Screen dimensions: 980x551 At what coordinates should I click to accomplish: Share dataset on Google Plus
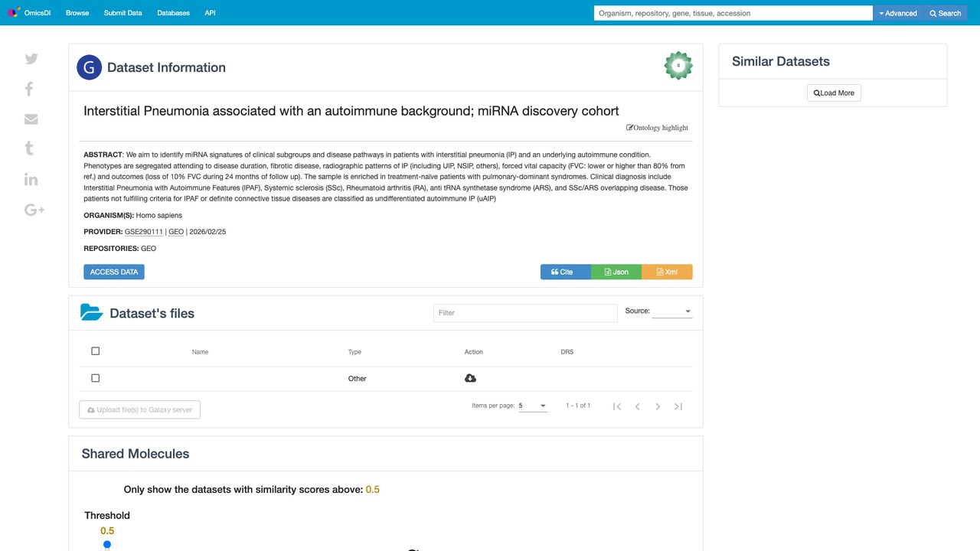pyautogui.click(x=34, y=210)
